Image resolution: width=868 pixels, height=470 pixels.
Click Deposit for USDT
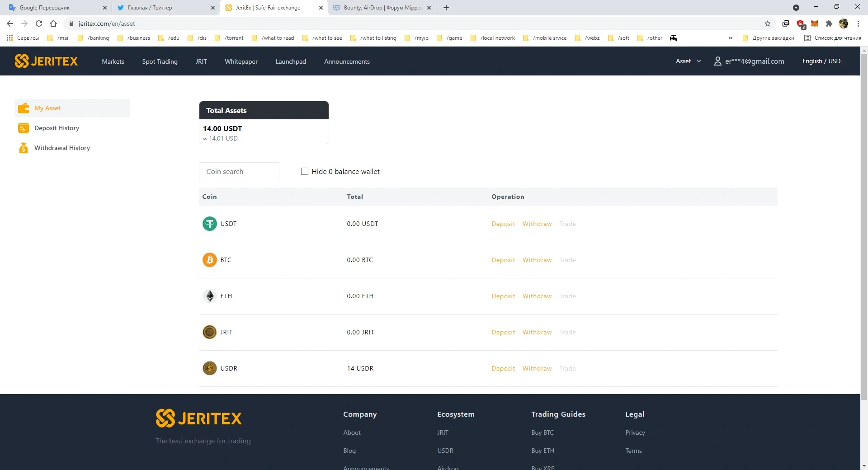[503, 224]
